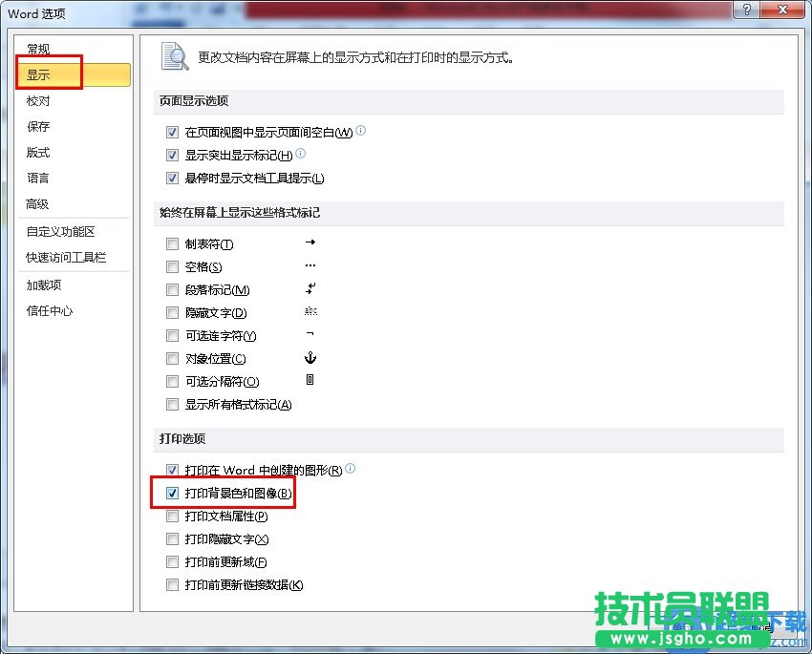The image size is (812, 654).
Task: Click info icon after 打印在 Word 中创建的图形
Action: point(351,469)
